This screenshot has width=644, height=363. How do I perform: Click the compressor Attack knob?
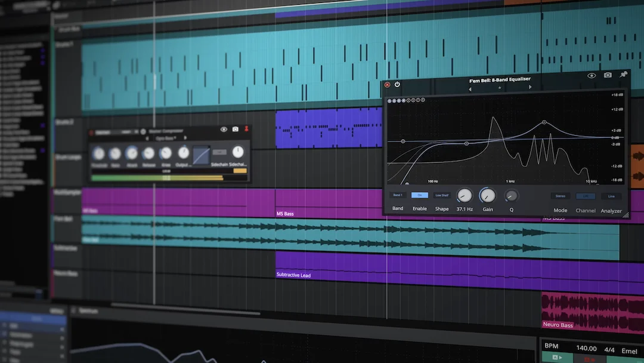pos(131,153)
